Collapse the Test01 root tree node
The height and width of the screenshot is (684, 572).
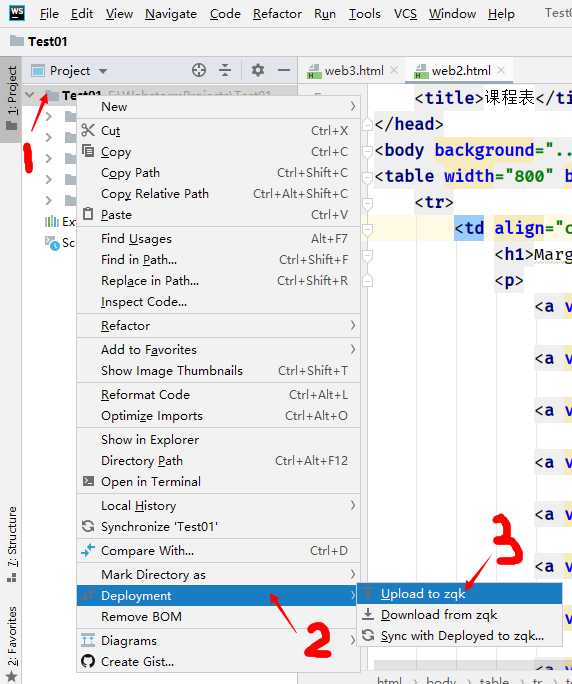30,95
